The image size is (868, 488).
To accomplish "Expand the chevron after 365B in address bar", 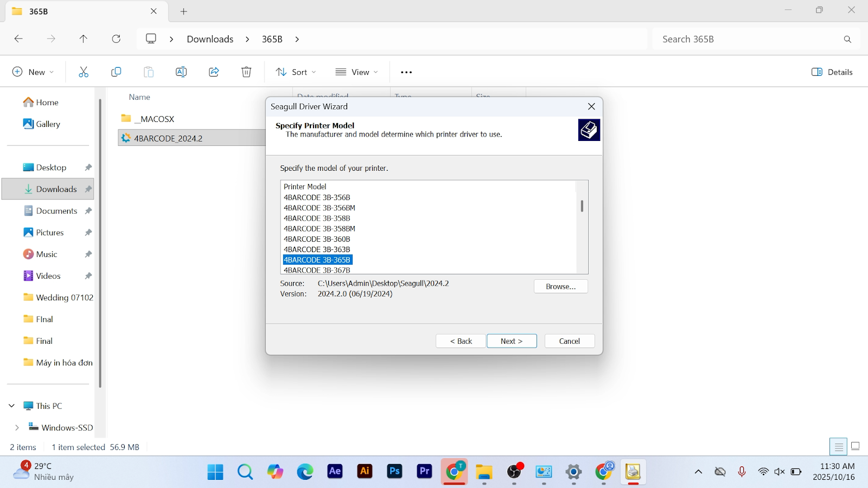I will [297, 39].
